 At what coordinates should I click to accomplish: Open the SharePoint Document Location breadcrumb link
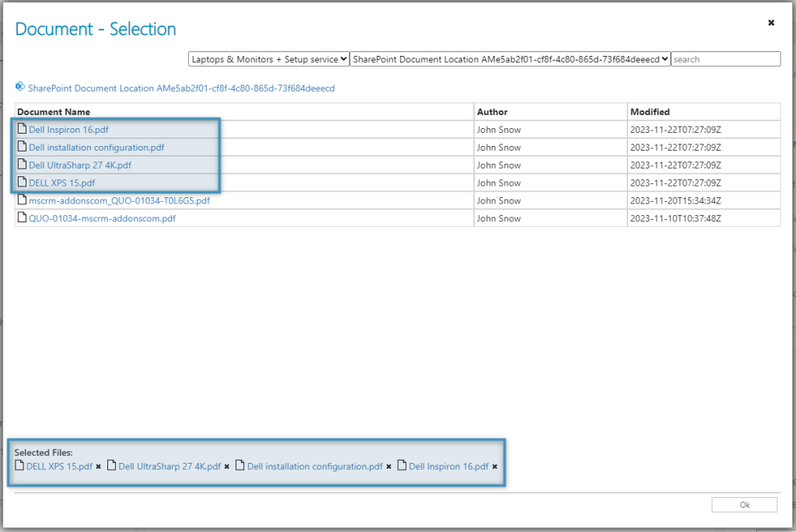(x=181, y=89)
